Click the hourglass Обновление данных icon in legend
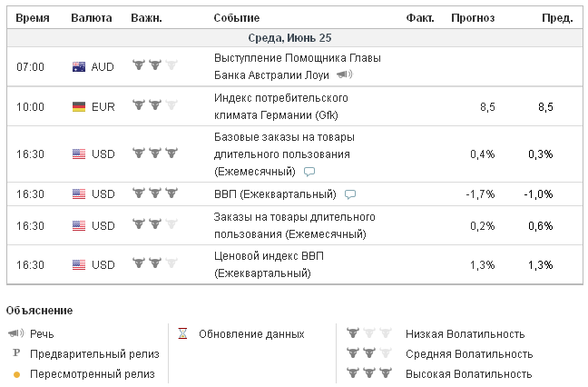This screenshot has width=588, height=387. click(x=181, y=333)
